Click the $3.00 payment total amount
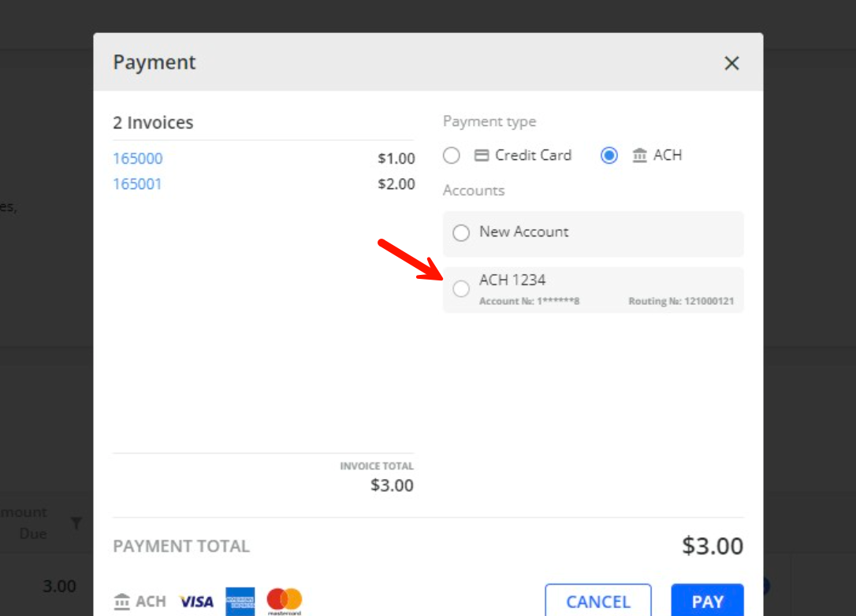Viewport: 856px width, 616px height. 712,546
